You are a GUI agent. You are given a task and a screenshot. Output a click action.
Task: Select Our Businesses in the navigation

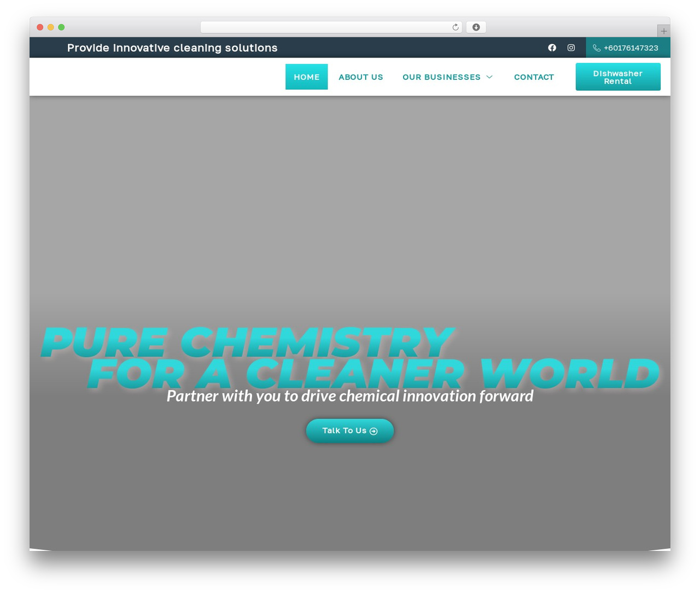pyautogui.click(x=441, y=77)
